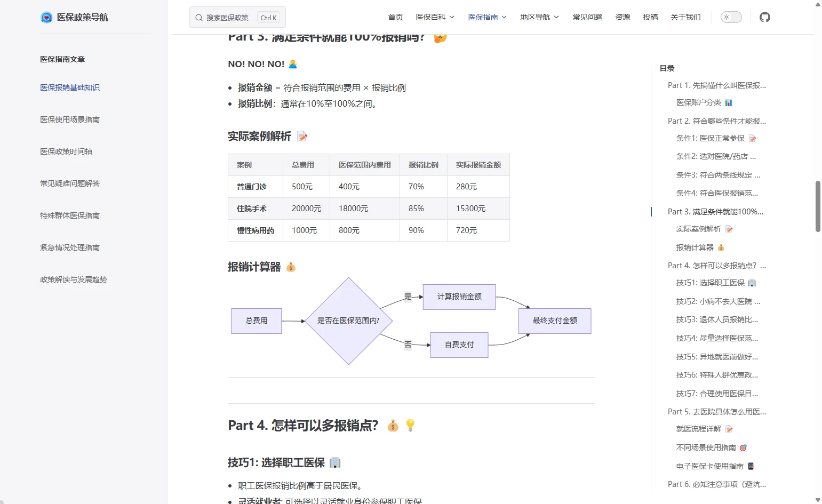This screenshot has height=504, width=822.
Task: Click the page vertical scrollbar thumb
Action: click(x=818, y=206)
